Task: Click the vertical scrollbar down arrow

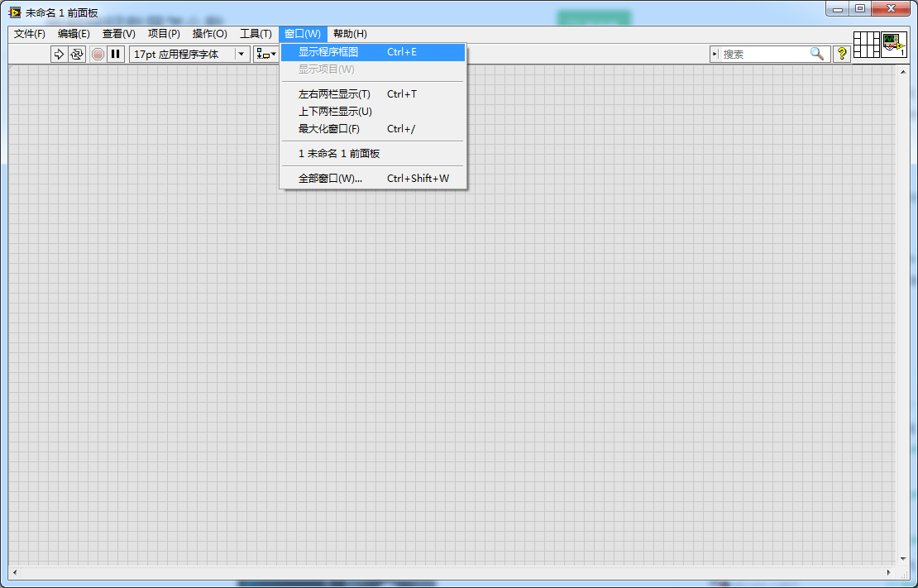Action: tap(903, 559)
